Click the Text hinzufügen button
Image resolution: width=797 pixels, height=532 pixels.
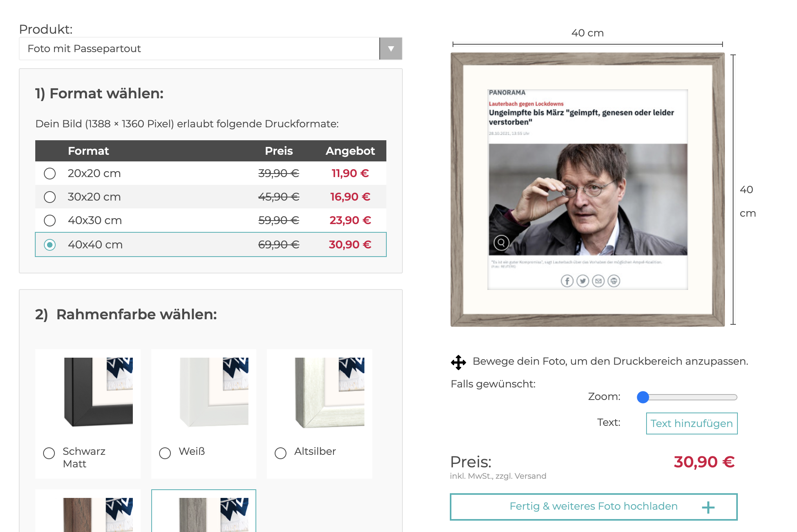(692, 423)
